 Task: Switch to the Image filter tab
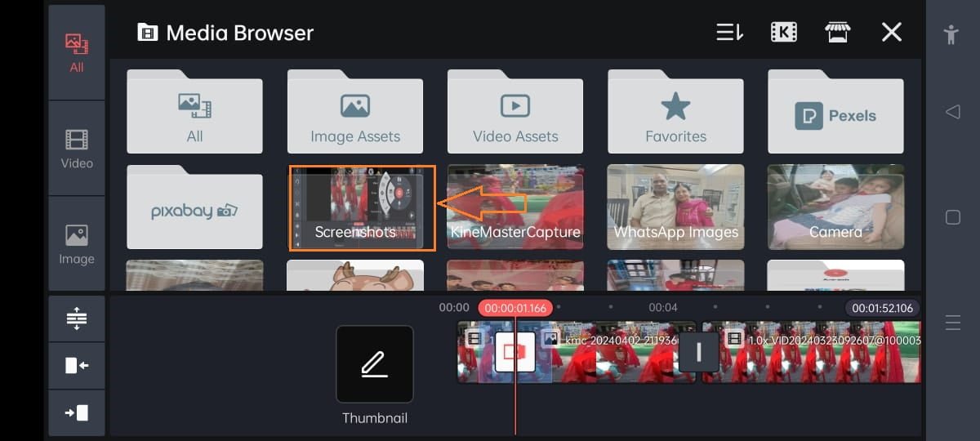pos(76,243)
